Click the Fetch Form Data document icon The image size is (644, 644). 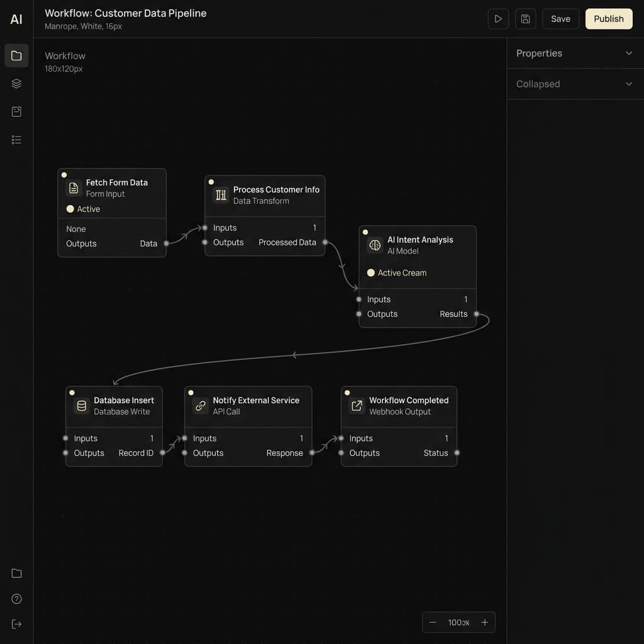(74, 188)
